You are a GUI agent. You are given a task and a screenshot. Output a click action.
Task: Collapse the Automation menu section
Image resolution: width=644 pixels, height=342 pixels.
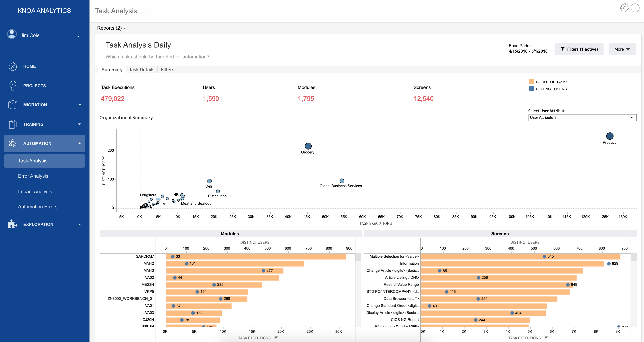pos(80,144)
